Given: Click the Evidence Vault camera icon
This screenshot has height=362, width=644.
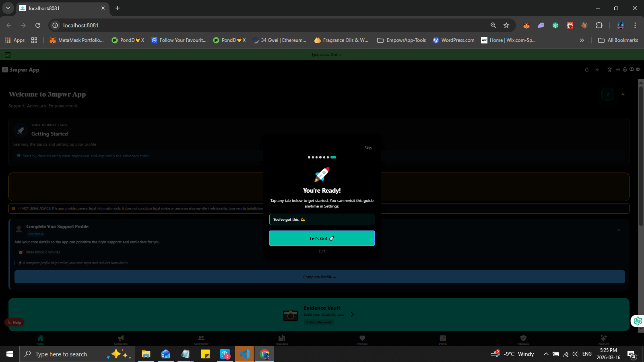Looking at the screenshot, I should click(290, 315).
